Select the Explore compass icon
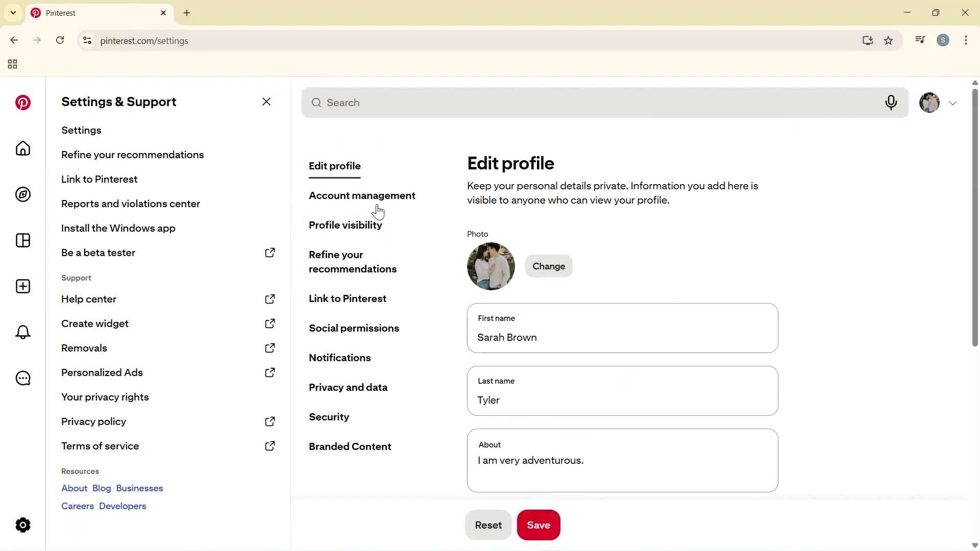The height and width of the screenshot is (551, 980). coord(22,194)
